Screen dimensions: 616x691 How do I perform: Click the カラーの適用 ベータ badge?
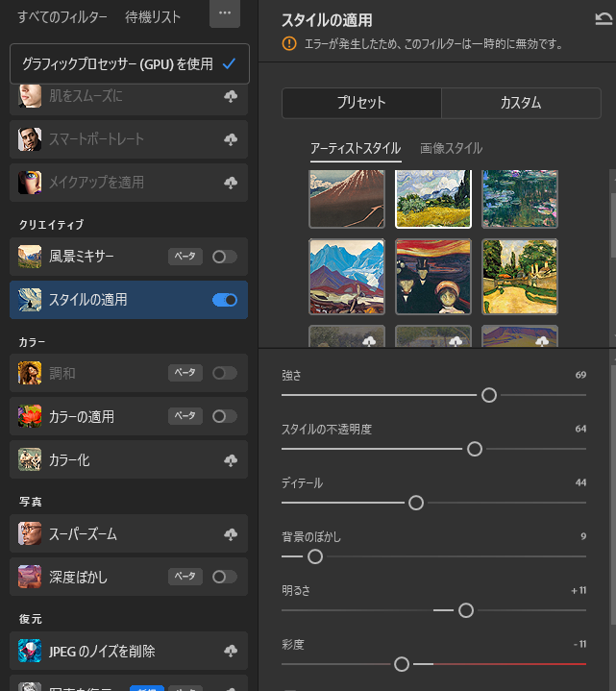tap(185, 416)
